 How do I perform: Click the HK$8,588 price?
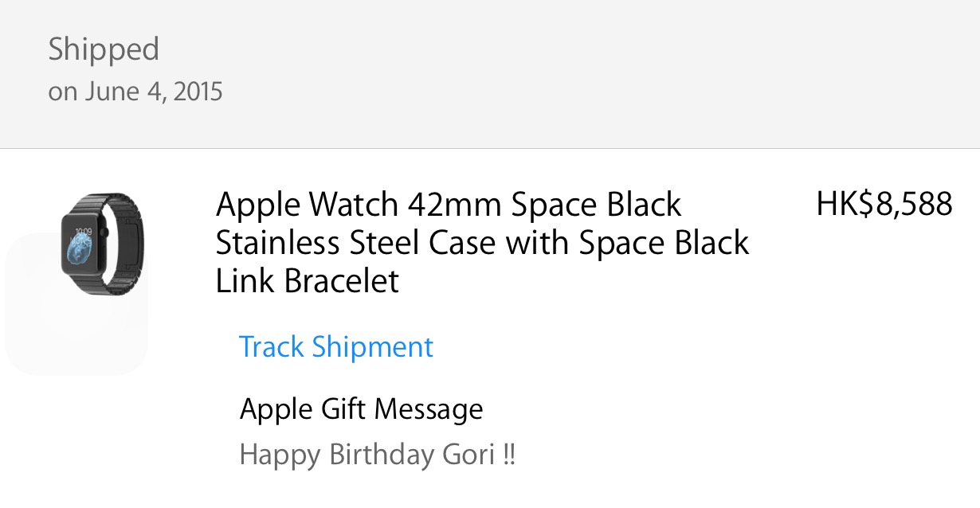click(x=884, y=205)
